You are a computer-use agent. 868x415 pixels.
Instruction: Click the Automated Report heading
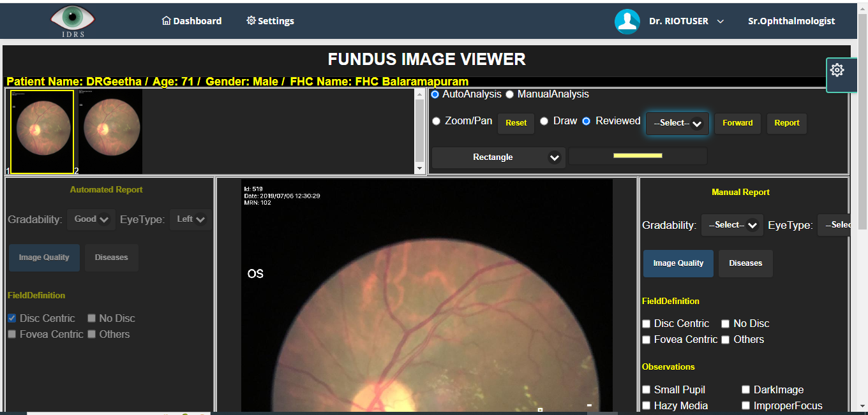[x=107, y=189]
